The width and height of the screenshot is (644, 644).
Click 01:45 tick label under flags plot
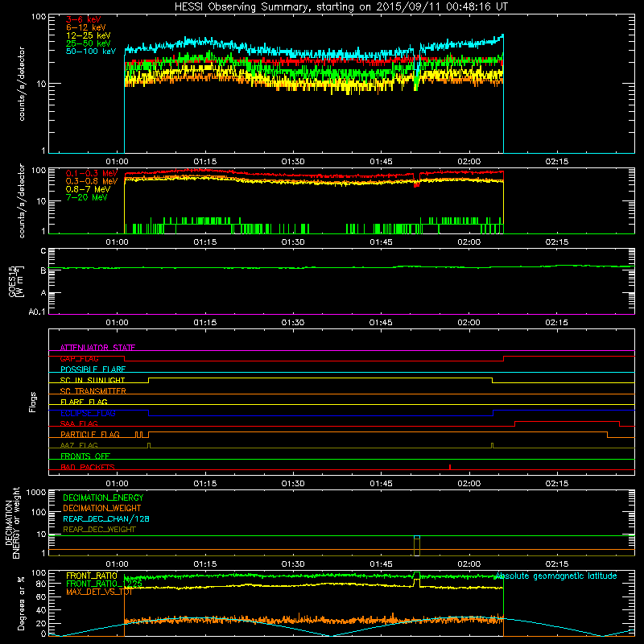coord(381,484)
